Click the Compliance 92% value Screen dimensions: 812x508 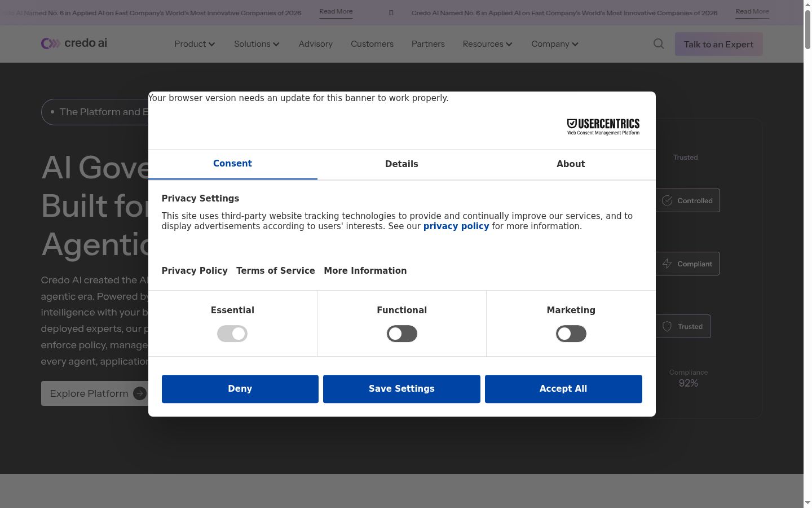tap(689, 383)
